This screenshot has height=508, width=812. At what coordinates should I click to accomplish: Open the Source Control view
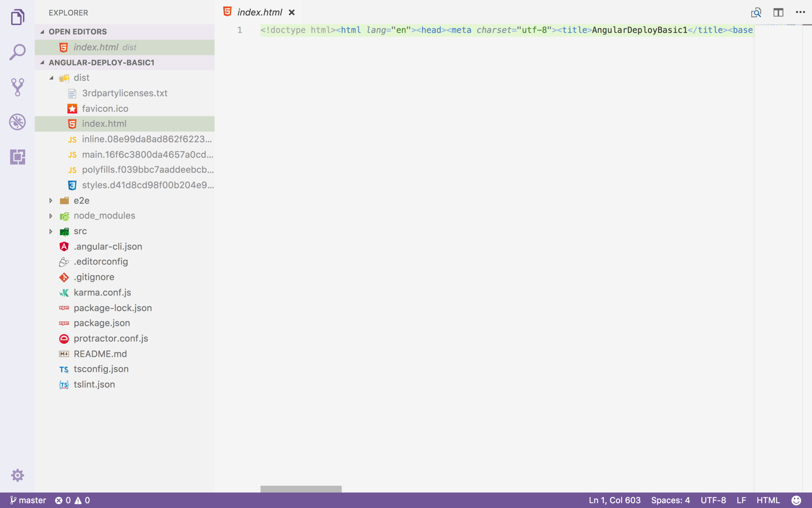[17, 87]
